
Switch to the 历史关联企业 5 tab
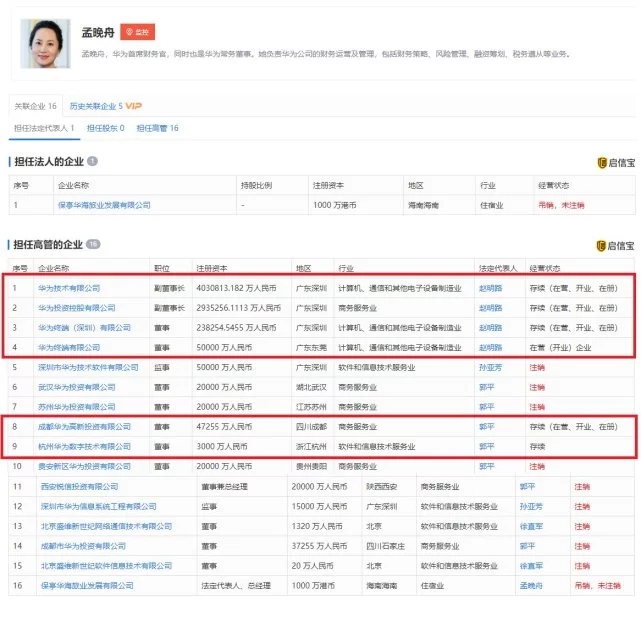click(x=95, y=105)
